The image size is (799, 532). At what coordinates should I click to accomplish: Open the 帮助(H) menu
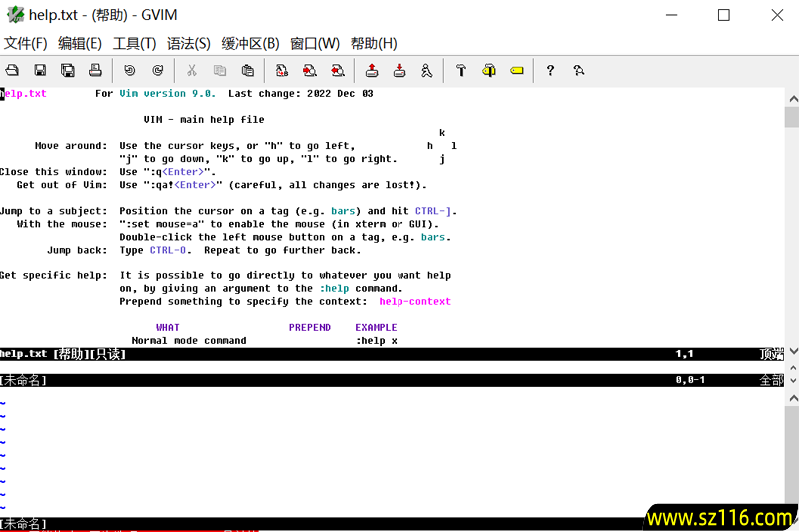point(374,43)
